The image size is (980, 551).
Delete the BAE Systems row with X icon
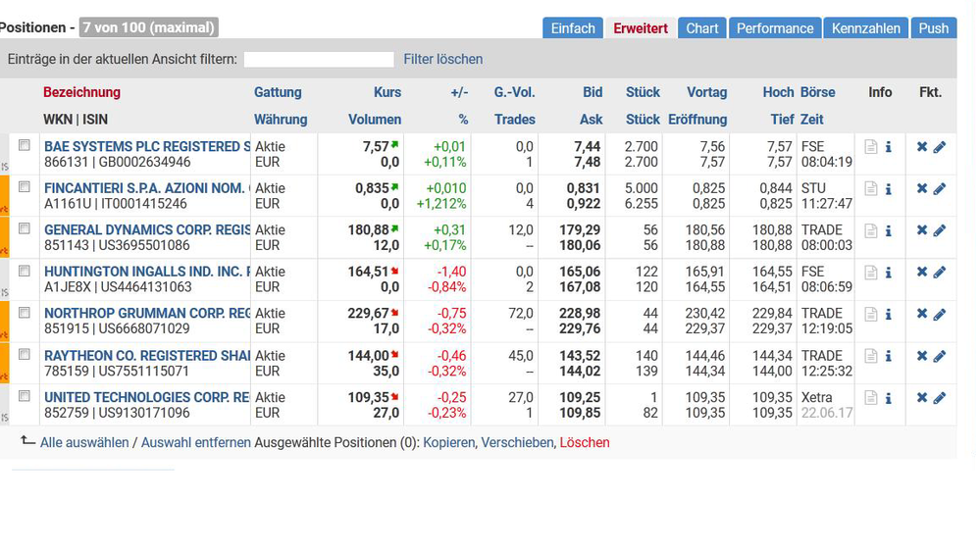[921, 147]
